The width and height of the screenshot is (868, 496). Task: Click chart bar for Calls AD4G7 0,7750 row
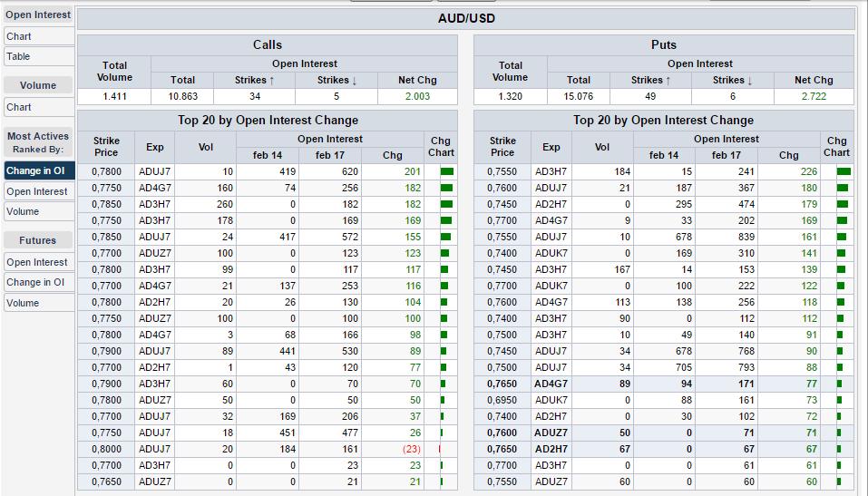(x=445, y=188)
